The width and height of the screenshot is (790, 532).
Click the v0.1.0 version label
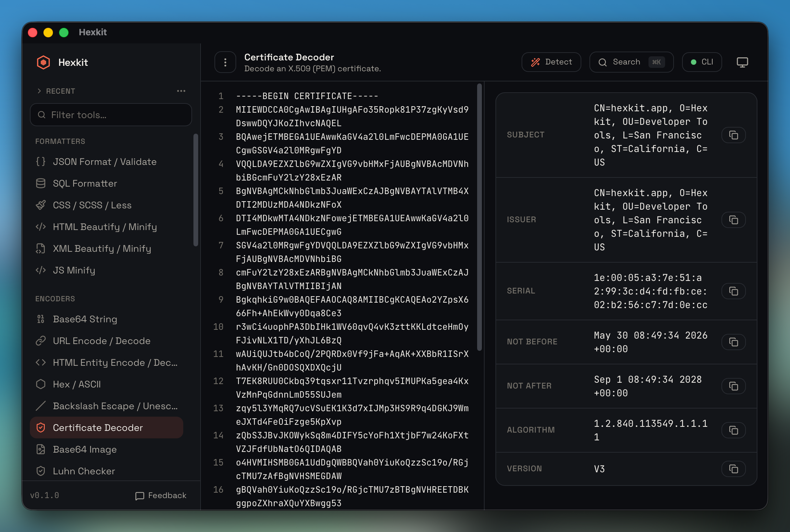pos(44,495)
